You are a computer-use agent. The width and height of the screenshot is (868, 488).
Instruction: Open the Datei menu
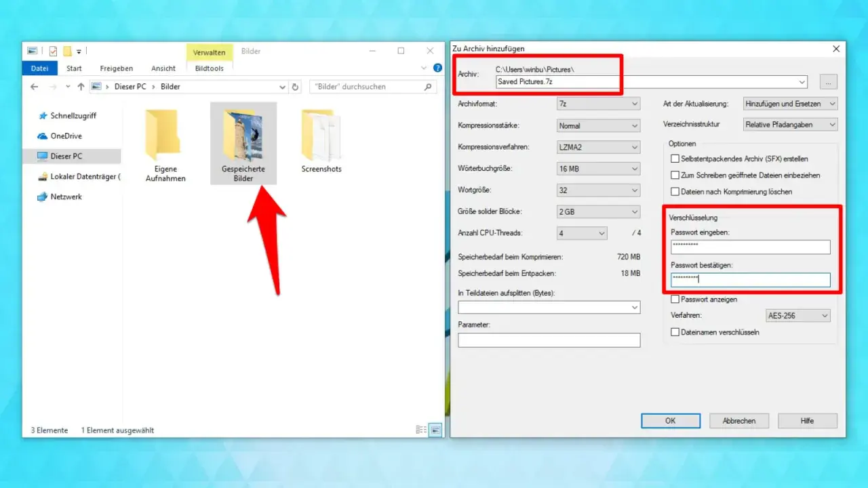[40, 68]
